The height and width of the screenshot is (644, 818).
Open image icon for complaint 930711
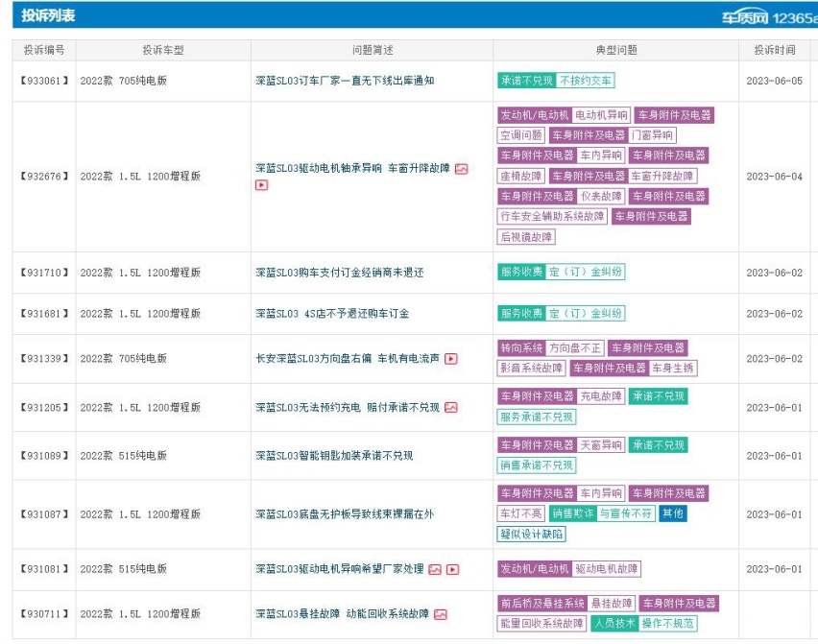pyautogui.click(x=441, y=614)
